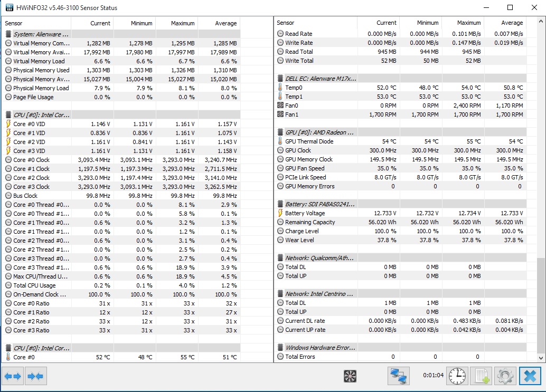Click the GPU Thermal Diode thermometer icon
Image resolution: width=546 pixels, height=392 pixels.
point(280,141)
